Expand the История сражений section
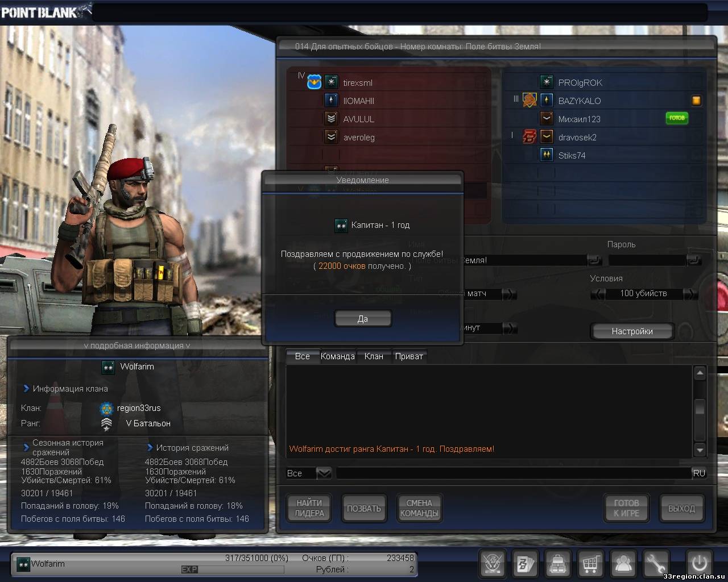Viewport: 728px width, 582px height. click(150, 448)
